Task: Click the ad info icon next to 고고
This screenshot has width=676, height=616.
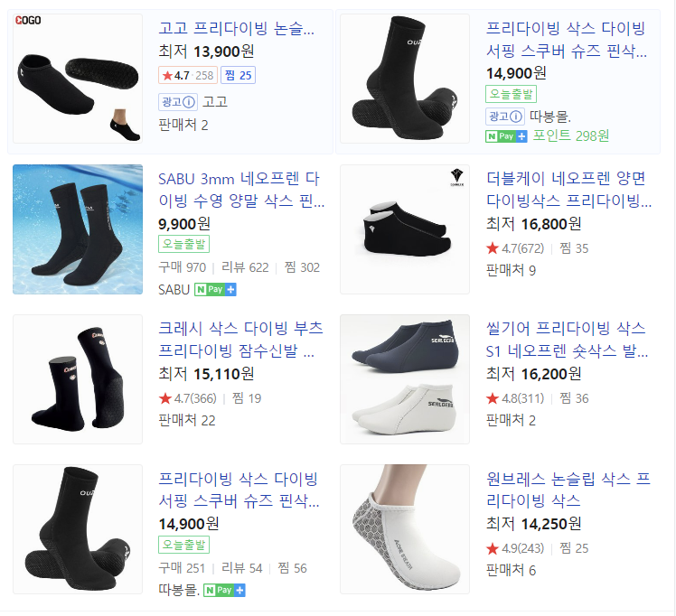Action: (189, 102)
